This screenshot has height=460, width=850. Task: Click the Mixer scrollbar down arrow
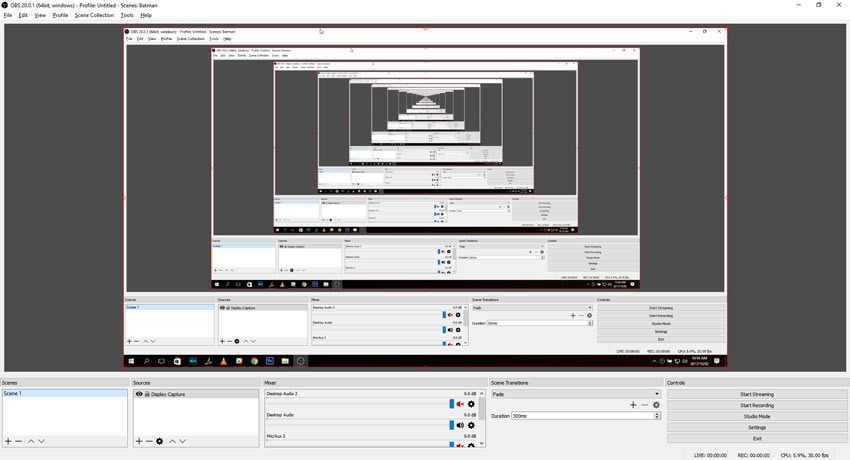click(482, 444)
